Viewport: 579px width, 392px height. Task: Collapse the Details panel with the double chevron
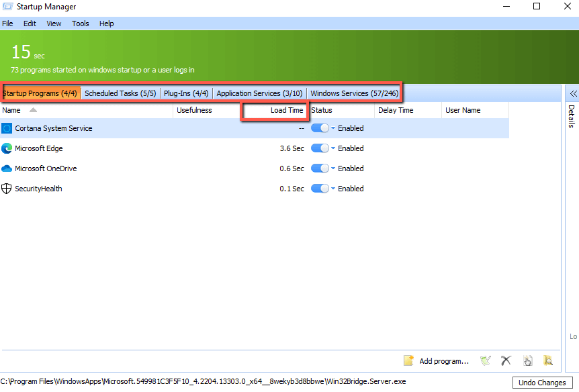[573, 94]
